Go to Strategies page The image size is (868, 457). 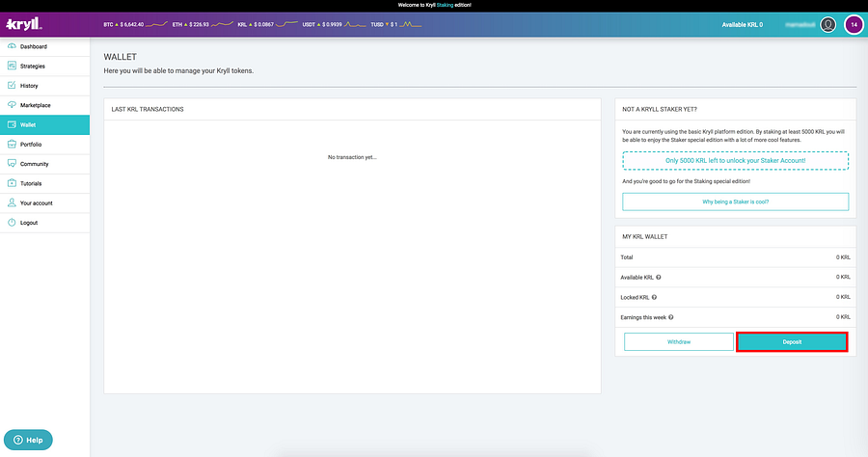tap(44, 66)
